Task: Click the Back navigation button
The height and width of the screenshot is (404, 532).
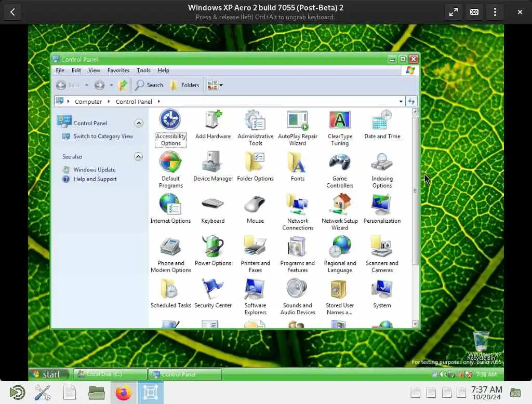Action: coord(68,85)
